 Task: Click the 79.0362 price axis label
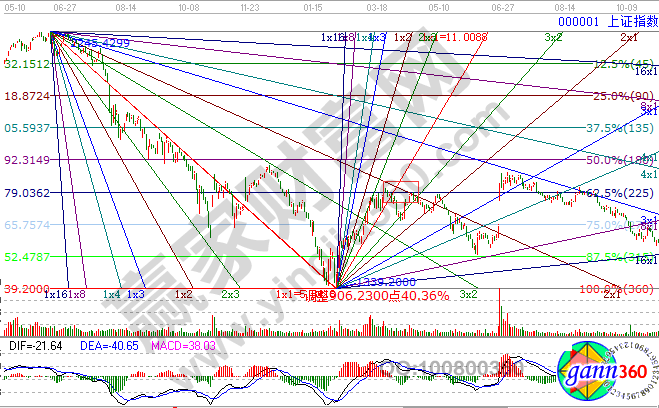pyautogui.click(x=27, y=193)
